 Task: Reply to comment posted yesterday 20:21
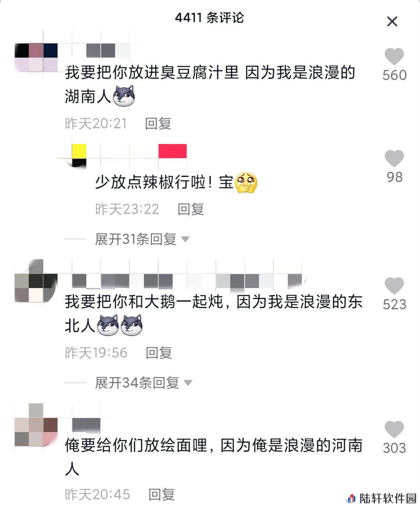[158, 124]
